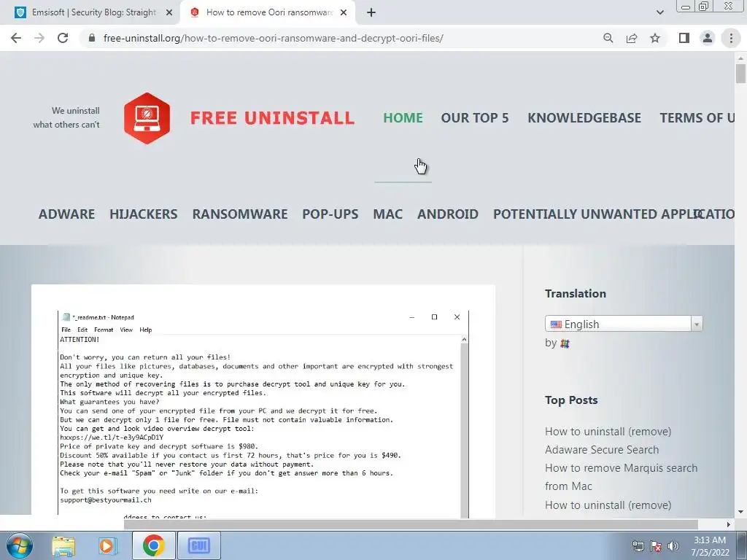Open POTENTIALLY UNWANTED APPLICATIONS category

pyautogui.click(x=614, y=214)
